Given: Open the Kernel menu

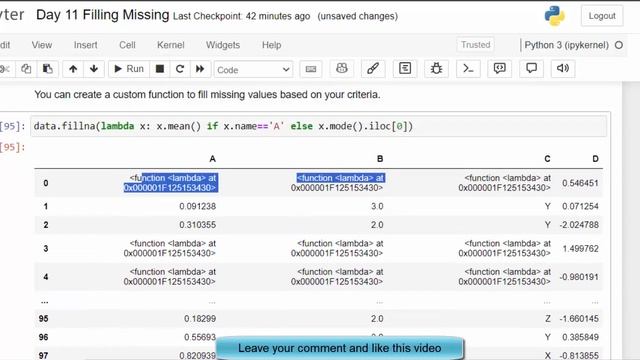Looking at the screenshot, I should (171, 45).
